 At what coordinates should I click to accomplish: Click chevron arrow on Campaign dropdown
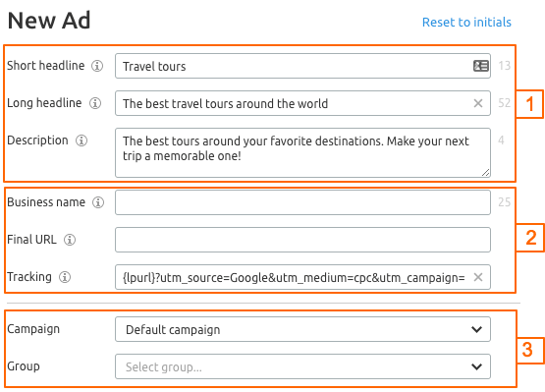tap(476, 329)
